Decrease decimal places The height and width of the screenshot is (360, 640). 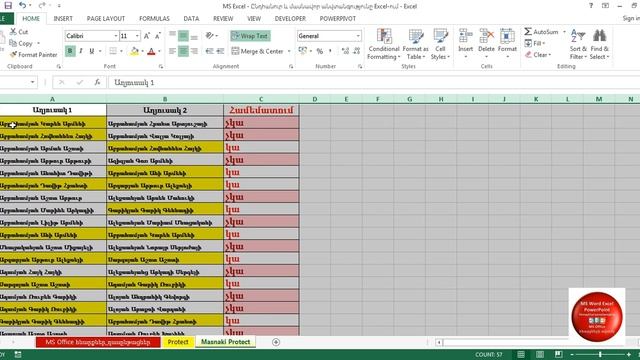[x=356, y=51]
